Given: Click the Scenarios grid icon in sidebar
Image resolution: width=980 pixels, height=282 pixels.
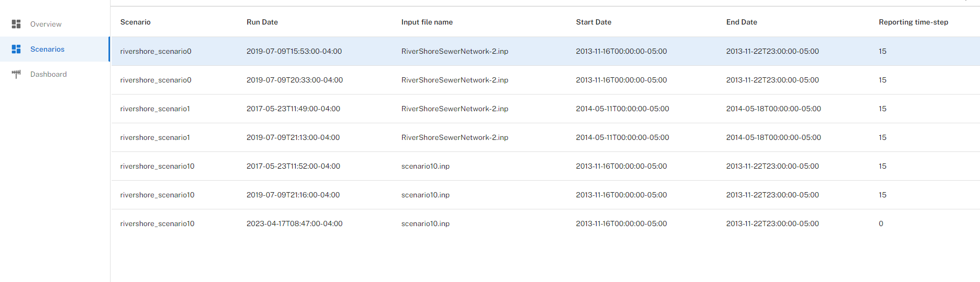Looking at the screenshot, I should point(16,49).
